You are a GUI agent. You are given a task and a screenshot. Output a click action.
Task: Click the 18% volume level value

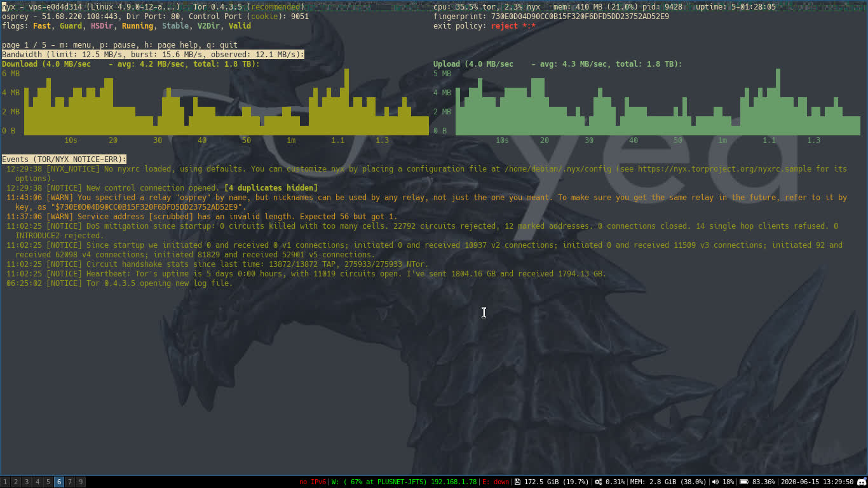point(728,482)
